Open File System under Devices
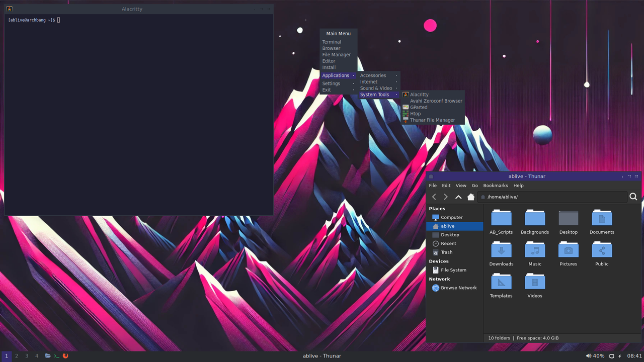Screen dimensions: 644x362 pyautogui.click(x=454, y=270)
